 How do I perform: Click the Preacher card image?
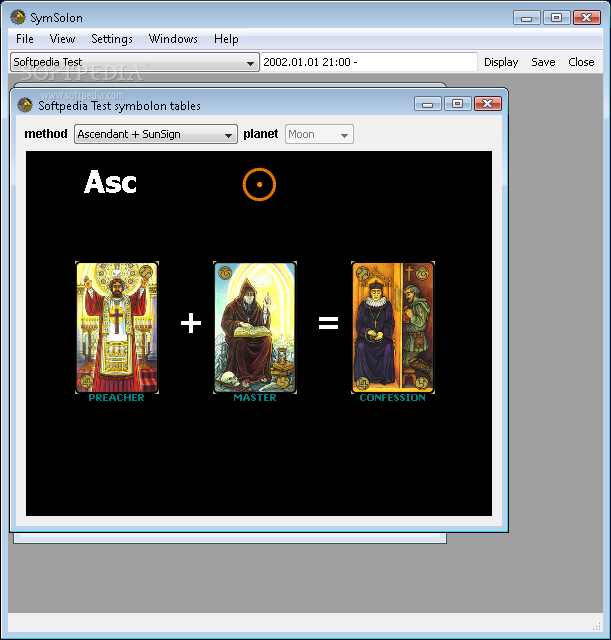(x=117, y=327)
